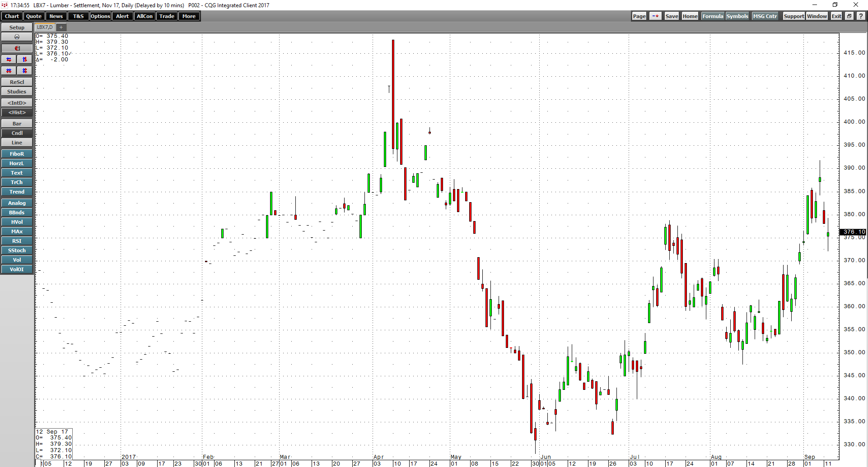Open the Studies button
Image resolution: width=868 pixels, height=467 pixels.
click(x=17, y=92)
